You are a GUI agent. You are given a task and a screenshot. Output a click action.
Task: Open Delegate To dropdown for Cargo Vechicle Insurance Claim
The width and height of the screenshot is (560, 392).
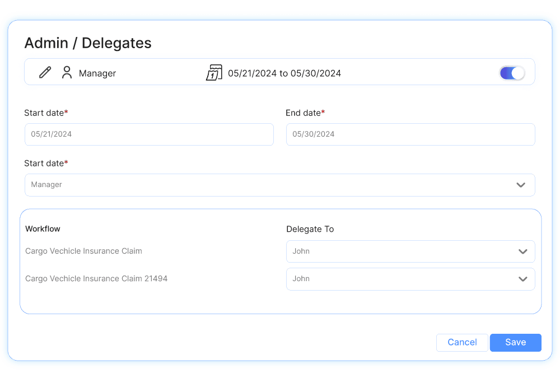[410, 251]
